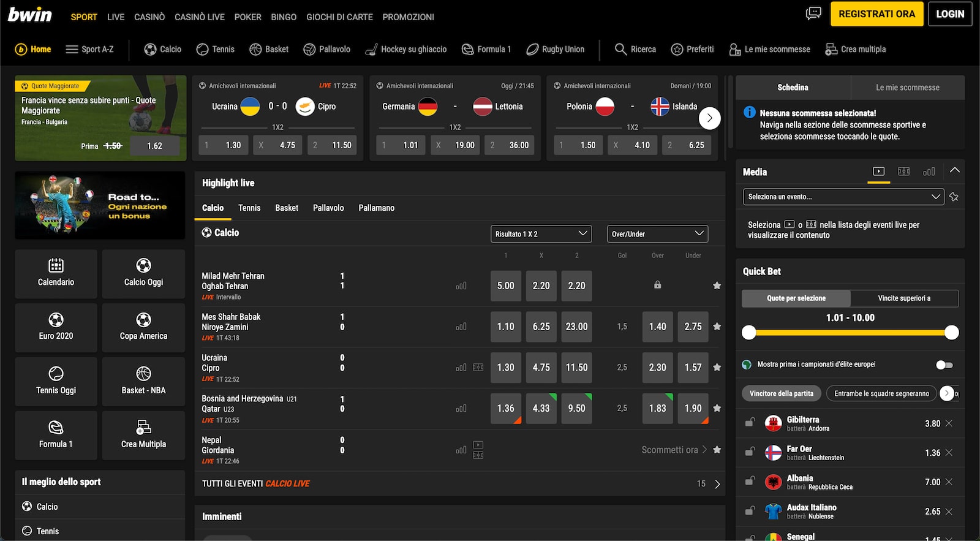The width and height of the screenshot is (980, 541).
Task: Open the chat support icon
Action: point(813,13)
